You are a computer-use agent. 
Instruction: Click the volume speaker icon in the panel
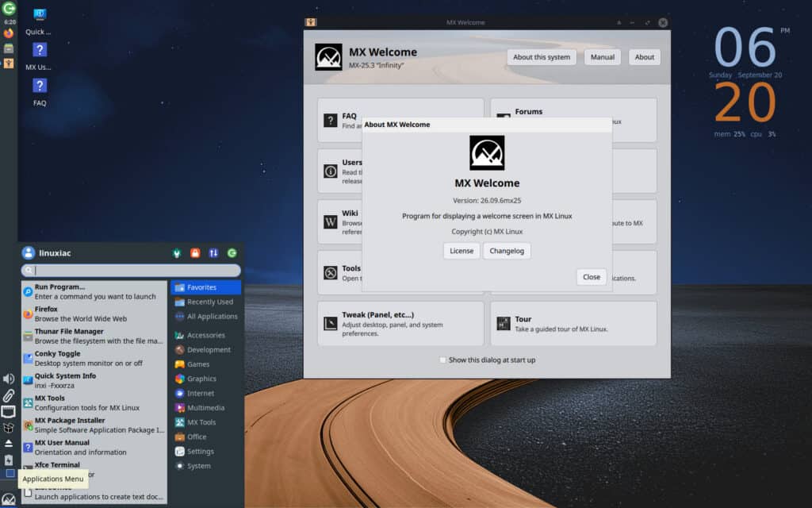8,379
